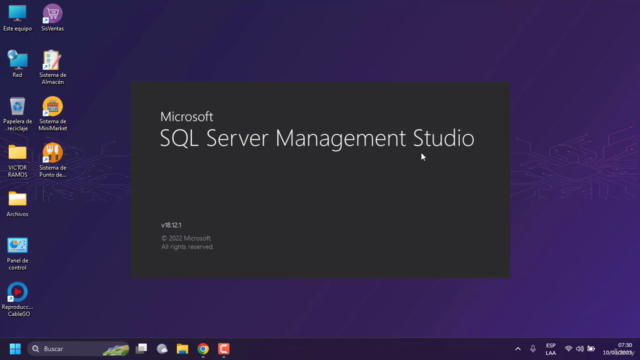Click the v18.12.1 version text
The height and width of the screenshot is (360, 640).
coord(171,225)
